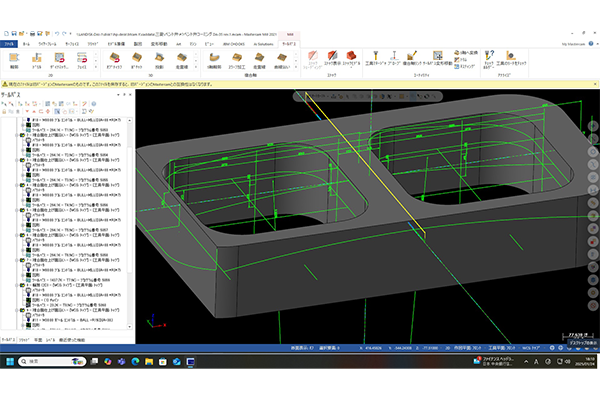Image resolution: width=600 pixels, height=400 pixels.
Task: Click the New file icon in the quick access toolbar
Action: [6, 34]
